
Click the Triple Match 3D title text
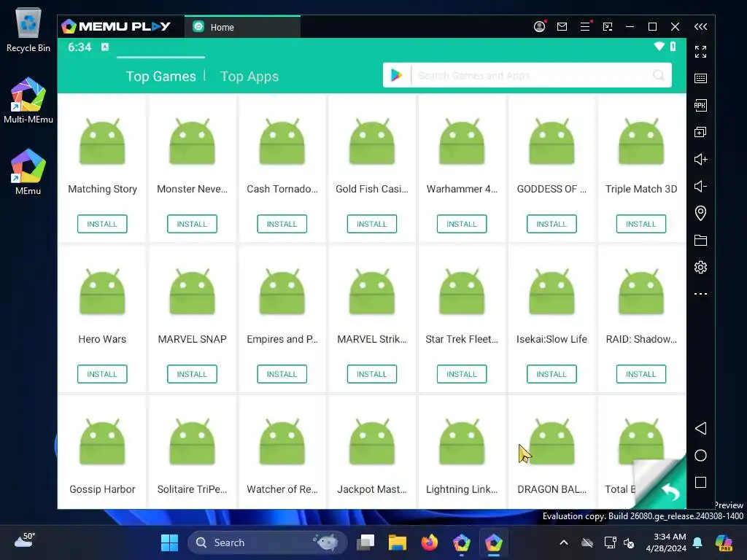click(x=641, y=189)
